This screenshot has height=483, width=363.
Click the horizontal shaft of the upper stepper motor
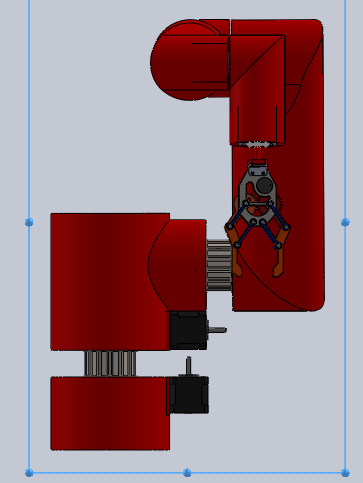(x=217, y=330)
